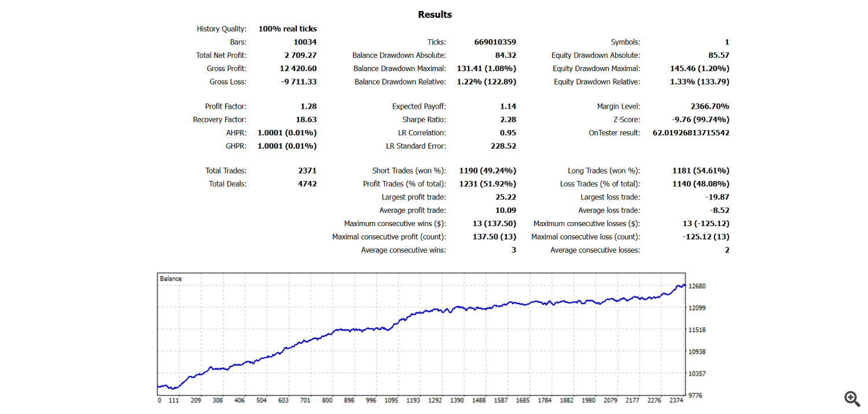Click the Largest profit trade value 25.22
Image resolution: width=868 pixels, height=414 pixels.
click(x=507, y=197)
